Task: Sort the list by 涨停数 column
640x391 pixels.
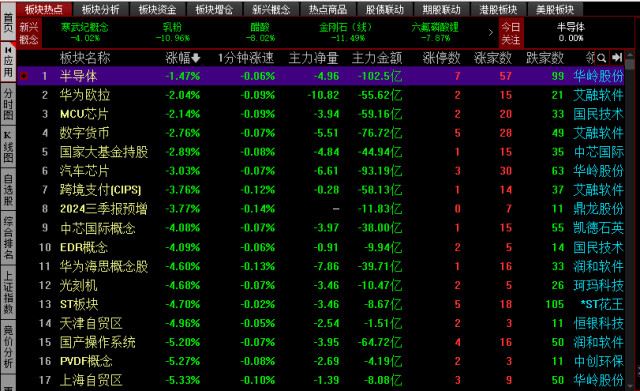Action: pyautogui.click(x=441, y=58)
